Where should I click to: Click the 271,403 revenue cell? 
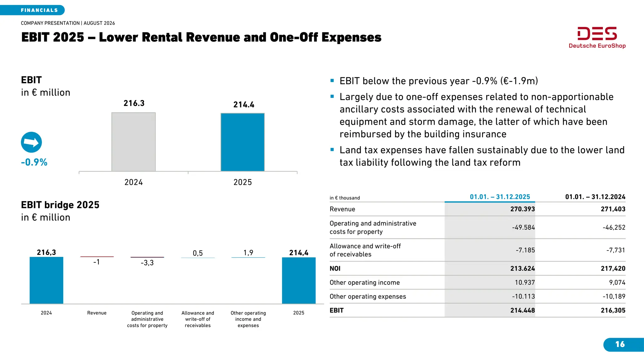(613, 209)
